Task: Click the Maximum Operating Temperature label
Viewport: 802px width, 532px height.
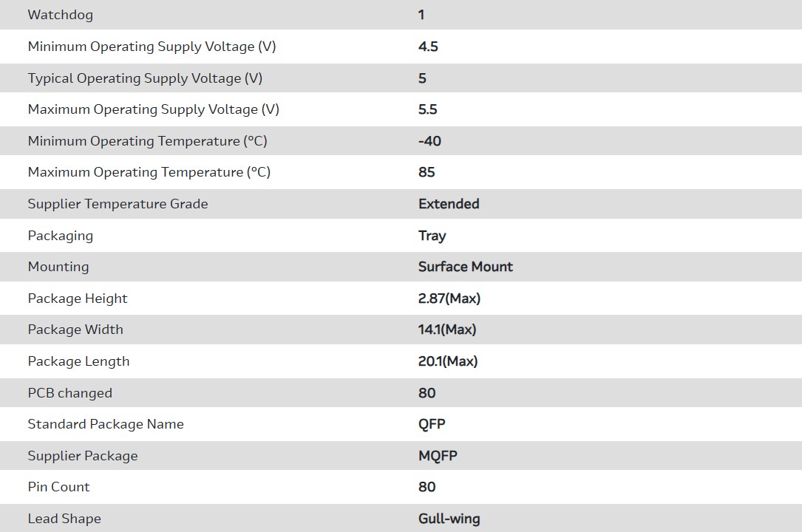Action: click(x=149, y=172)
